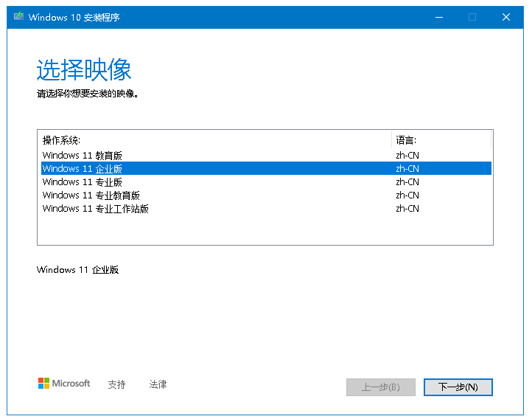The image size is (532, 419).
Task: Click zh-CN in the 专业工作站版 row
Action: coord(407,208)
